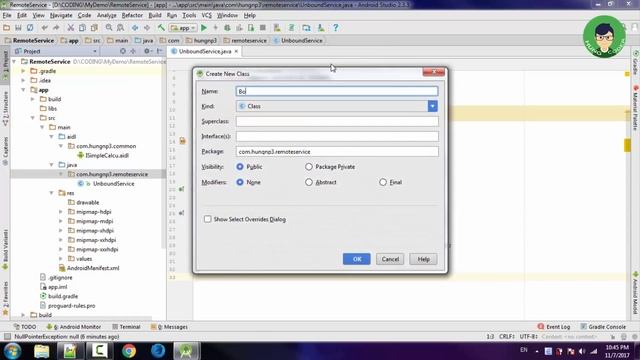Collapse the res folder in tree
Screen dimensions: 640x360
point(51,193)
